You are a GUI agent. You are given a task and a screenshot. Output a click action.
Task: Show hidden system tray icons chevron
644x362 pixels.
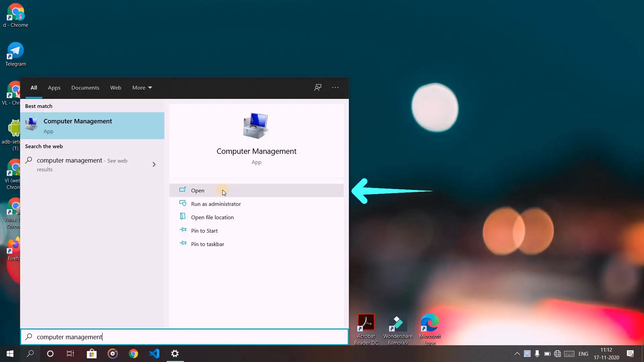point(517,354)
